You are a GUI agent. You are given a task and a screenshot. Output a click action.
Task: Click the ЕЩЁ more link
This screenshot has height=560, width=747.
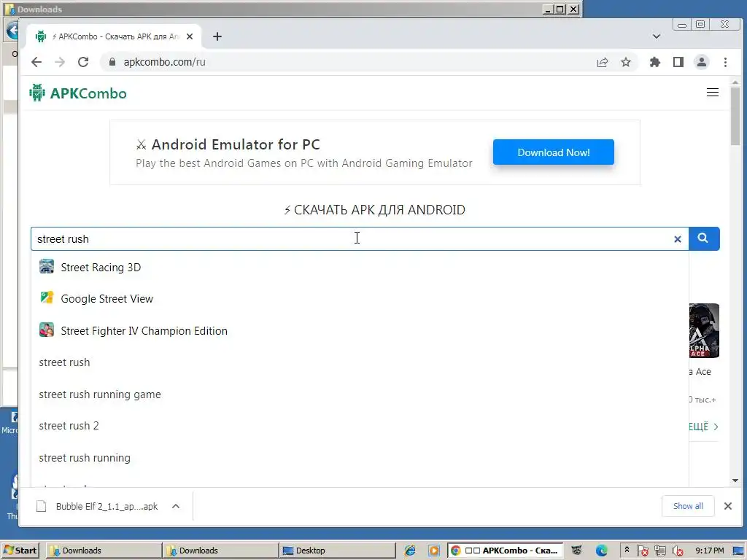pyautogui.click(x=703, y=427)
